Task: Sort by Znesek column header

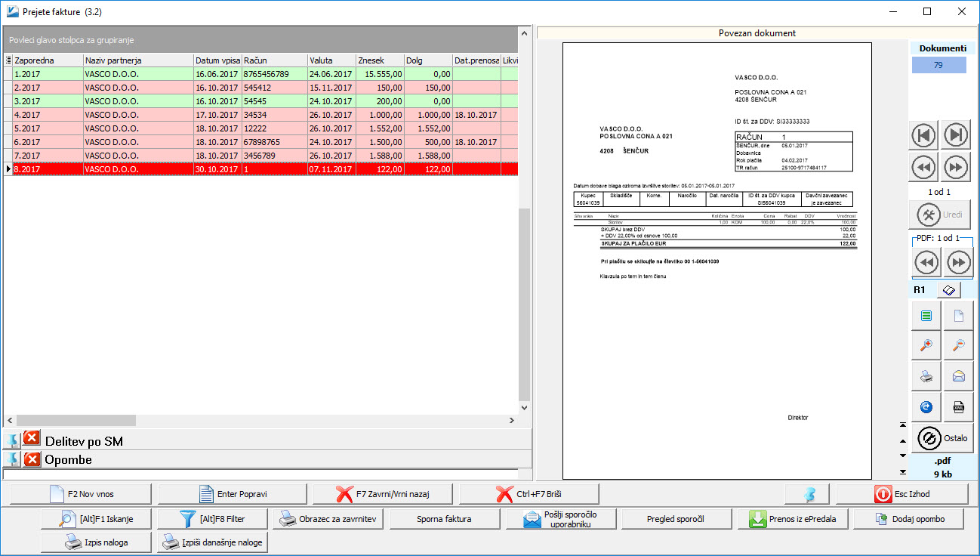Action: [x=379, y=60]
